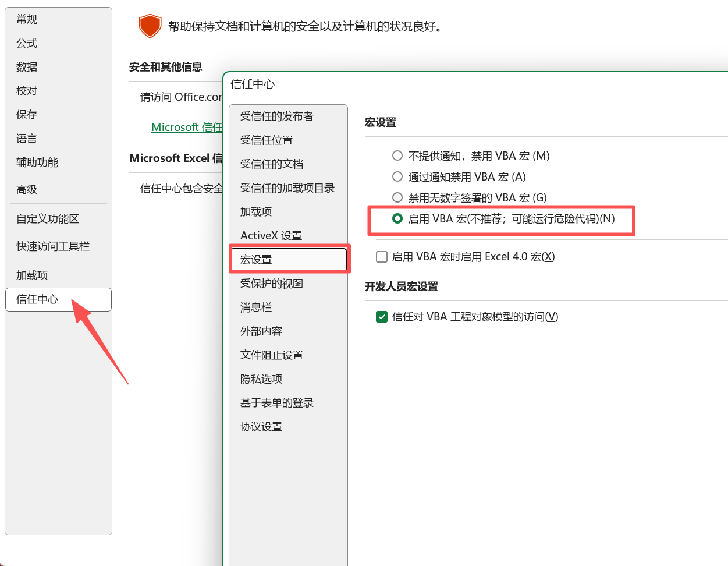This screenshot has height=566, width=728.
Task: Select '不提供通知，禁用 VBA 宏' radio option
Action: tap(397, 155)
